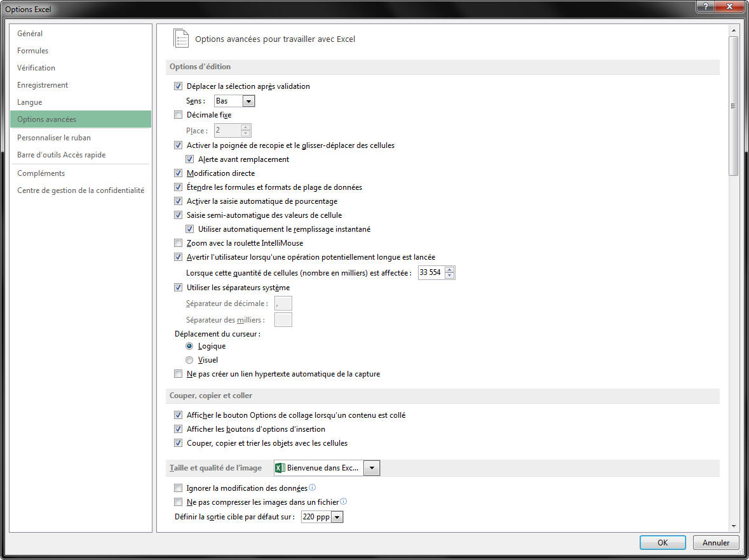749x560 pixels.
Task: Uncheck "Étendre les formules et formats de plage"
Action: (x=178, y=187)
